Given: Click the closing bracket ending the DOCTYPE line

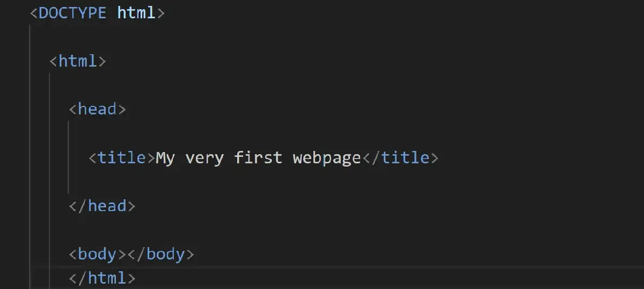Looking at the screenshot, I should click(160, 13).
